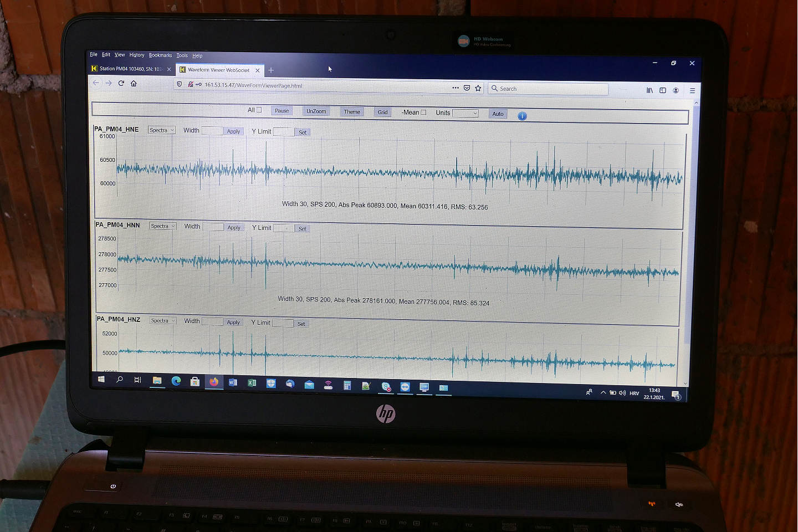Click the UnZoom button

click(316, 111)
